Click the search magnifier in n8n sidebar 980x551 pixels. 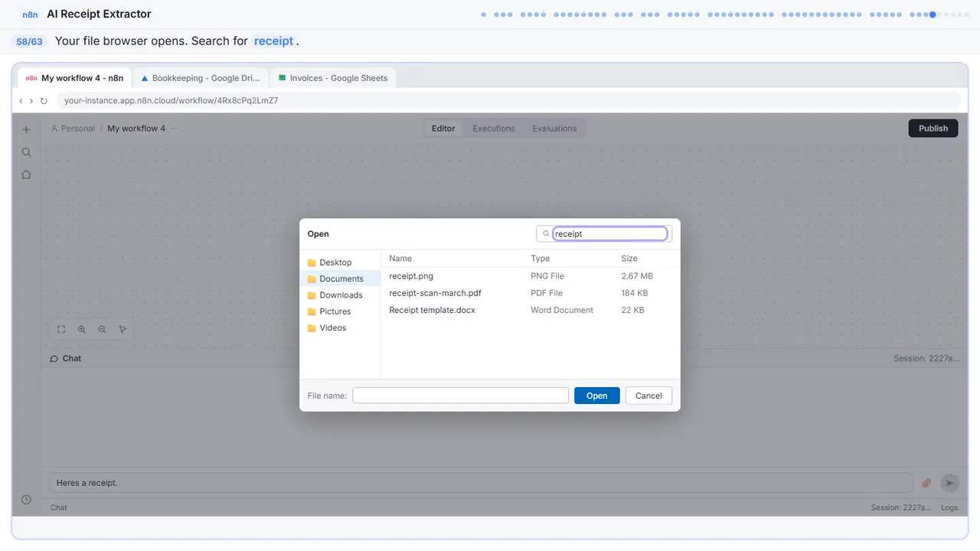(26, 152)
